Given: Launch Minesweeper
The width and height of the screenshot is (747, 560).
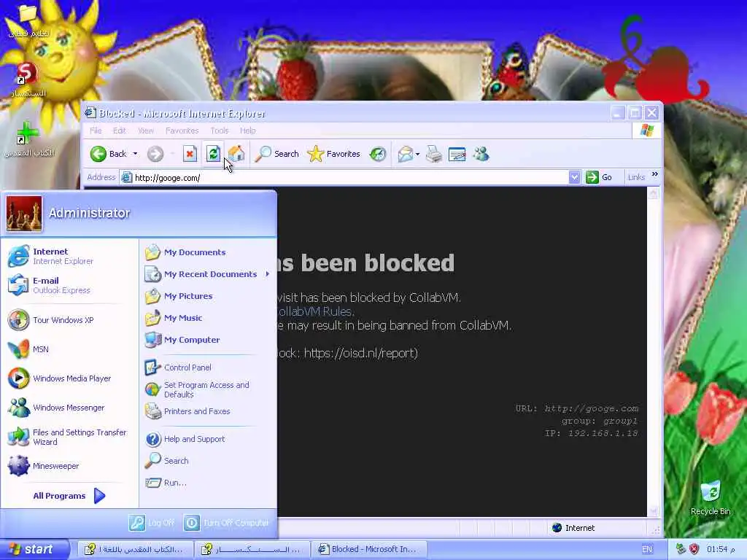Looking at the screenshot, I should (70, 466).
